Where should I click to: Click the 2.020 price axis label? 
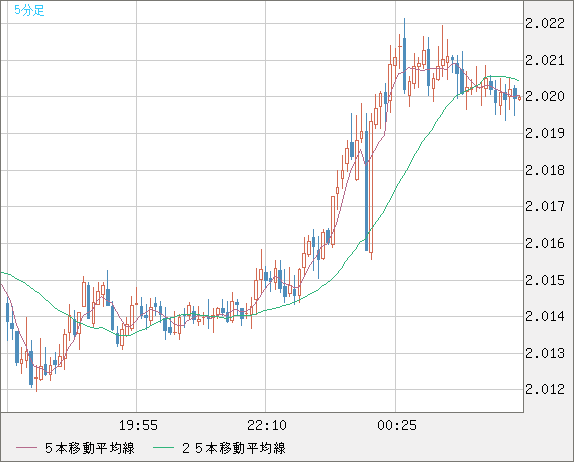pos(545,96)
